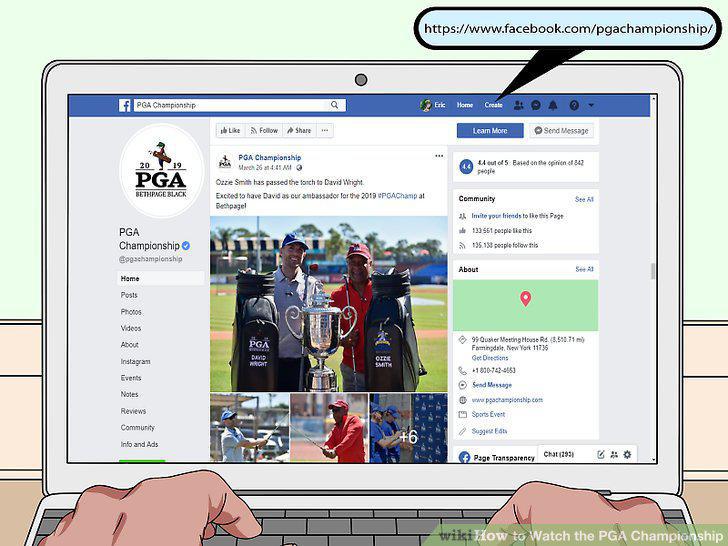Open chat settings gear icon
Image resolution: width=728 pixels, height=546 pixels.
[x=627, y=455]
